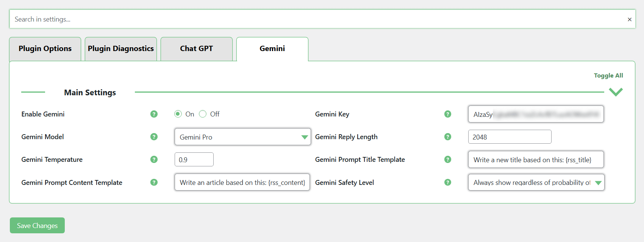Select the Off radio button for Gemini
The width and height of the screenshot is (644, 242).
[x=203, y=114]
